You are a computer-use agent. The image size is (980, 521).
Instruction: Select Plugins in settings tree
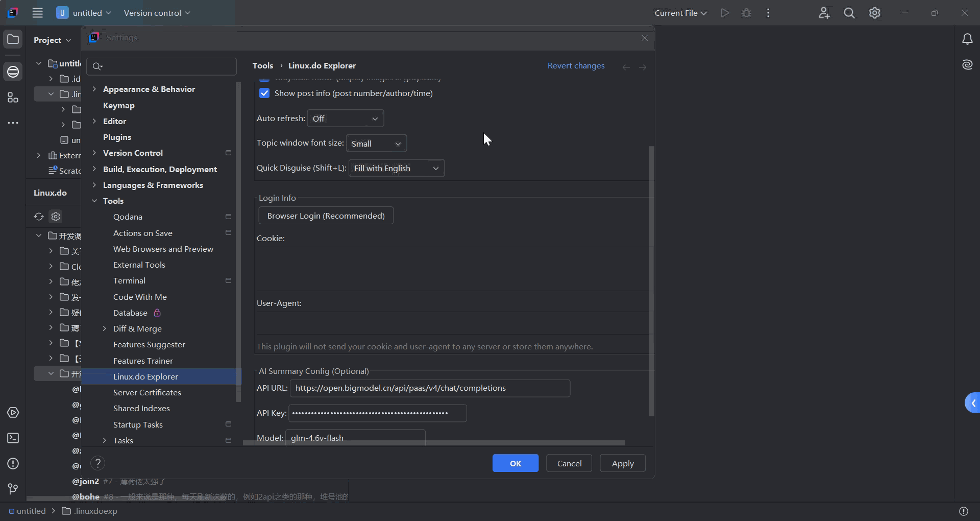117,137
